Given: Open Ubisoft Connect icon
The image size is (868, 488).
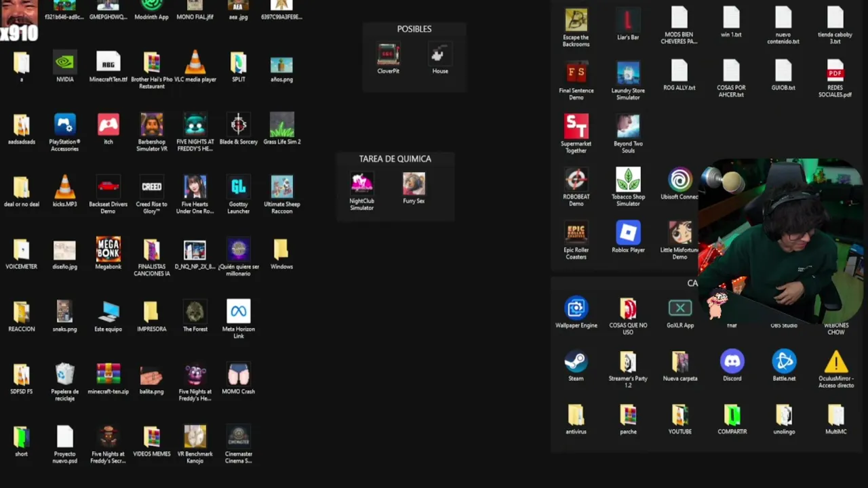Looking at the screenshot, I should tap(679, 179).
